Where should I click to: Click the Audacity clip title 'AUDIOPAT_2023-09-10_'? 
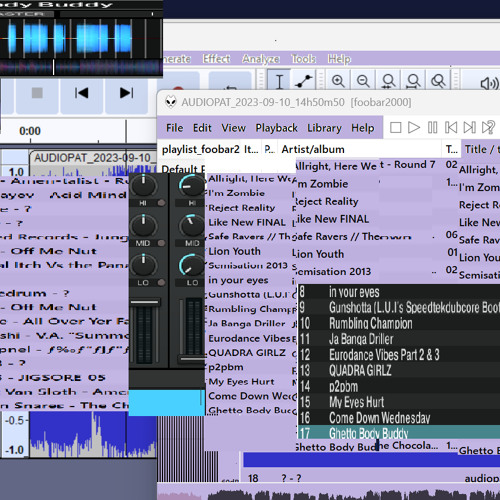pyautogui.click(x=95, y=158)
